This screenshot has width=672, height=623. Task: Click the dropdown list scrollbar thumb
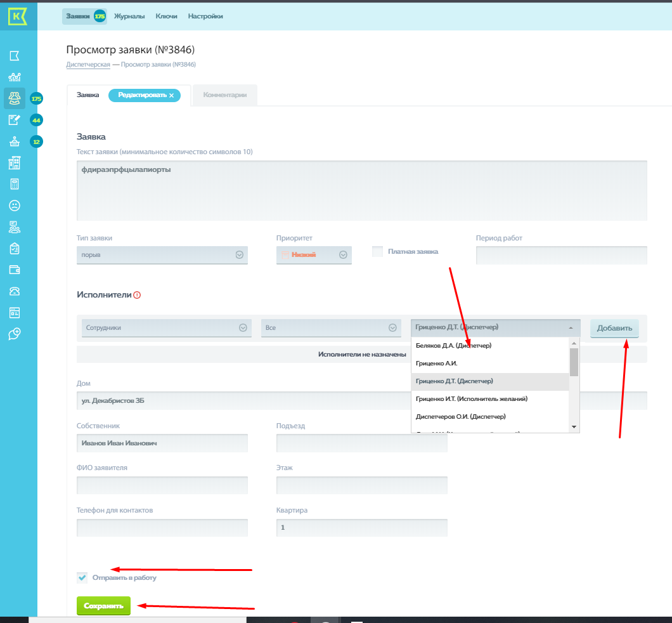click(574, 362)
